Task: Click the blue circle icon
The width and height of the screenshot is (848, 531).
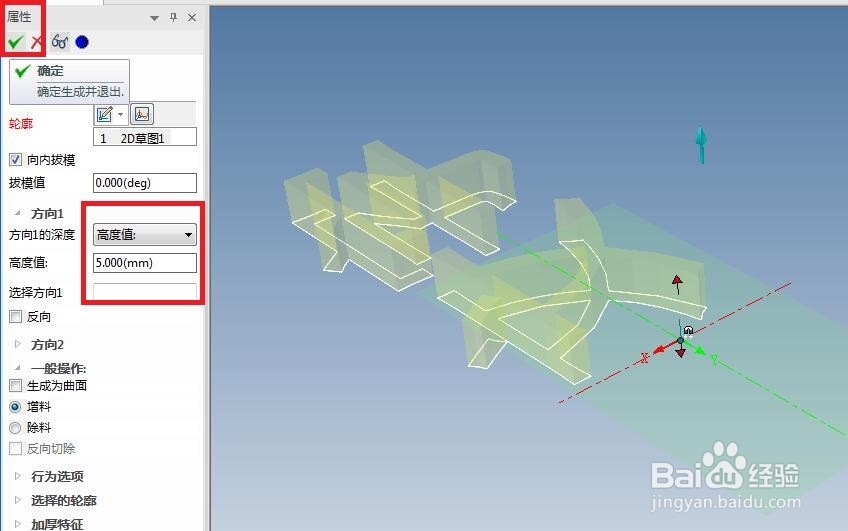Action: click(82, 42)
